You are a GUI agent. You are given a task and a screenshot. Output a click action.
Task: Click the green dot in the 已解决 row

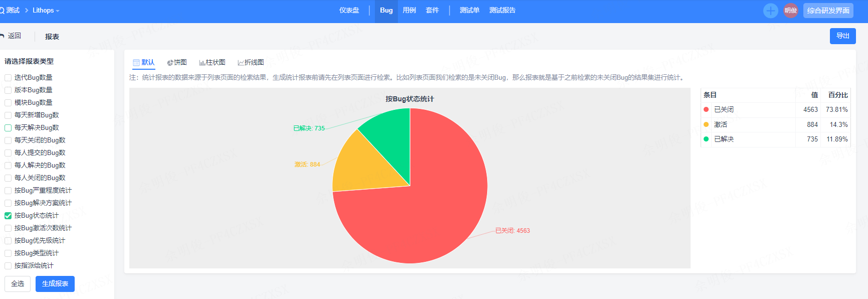click(706, 139)
